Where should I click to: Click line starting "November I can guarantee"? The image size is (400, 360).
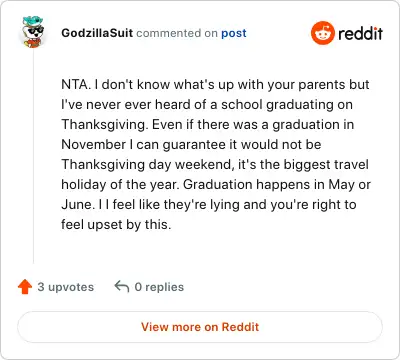click(x=191, y=144)
